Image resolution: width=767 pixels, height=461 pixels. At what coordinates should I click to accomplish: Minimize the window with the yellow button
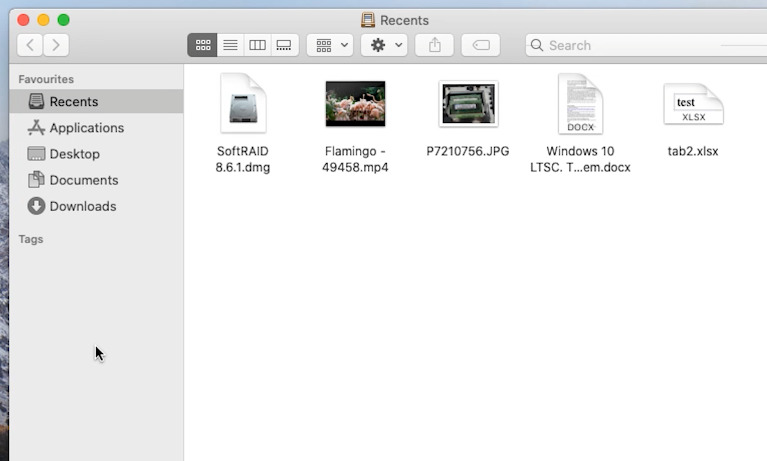pyautogui.click(x=43, y=20)
